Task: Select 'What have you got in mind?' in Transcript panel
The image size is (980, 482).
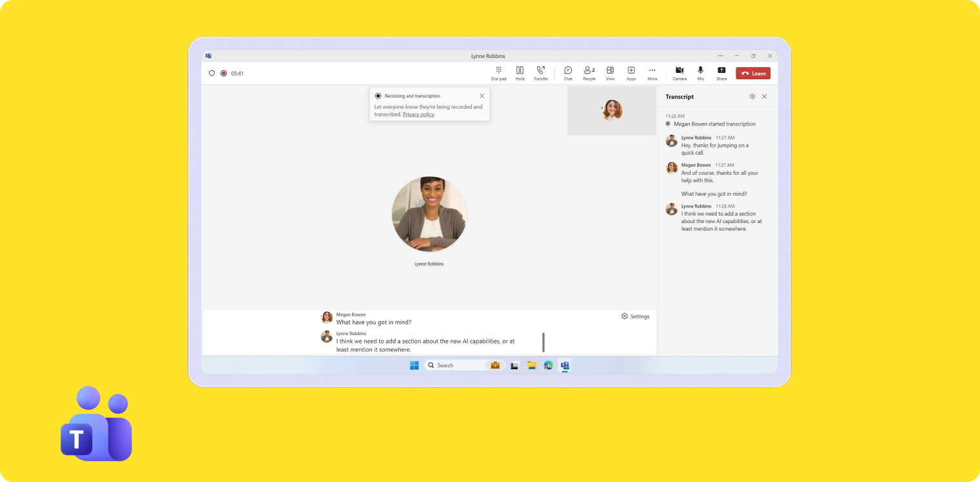Action: [x=714, y=194]
